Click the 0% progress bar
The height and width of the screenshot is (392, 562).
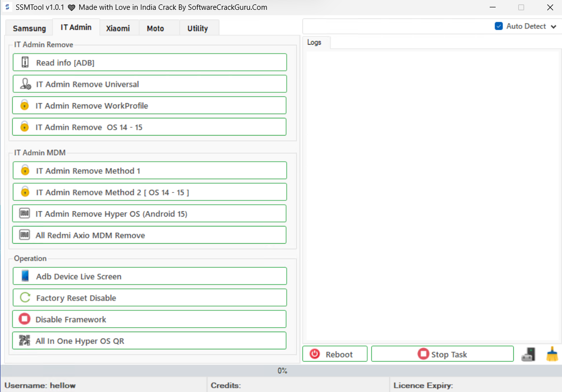(x=281, y=371)
